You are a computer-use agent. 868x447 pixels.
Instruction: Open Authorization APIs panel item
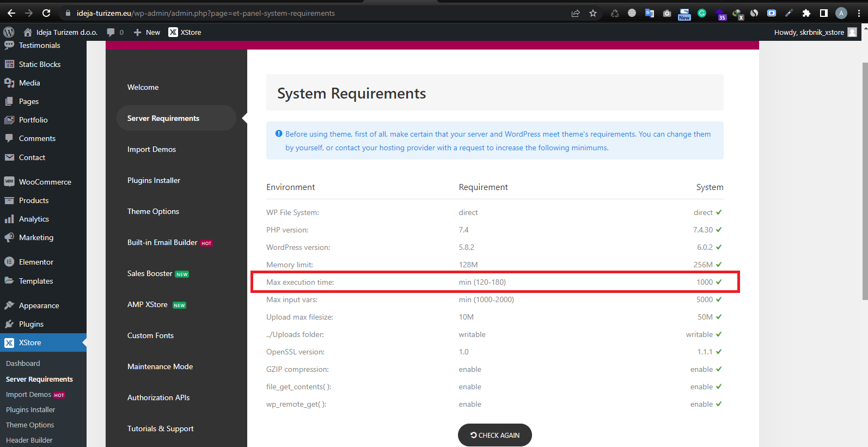tap(158, 397)
